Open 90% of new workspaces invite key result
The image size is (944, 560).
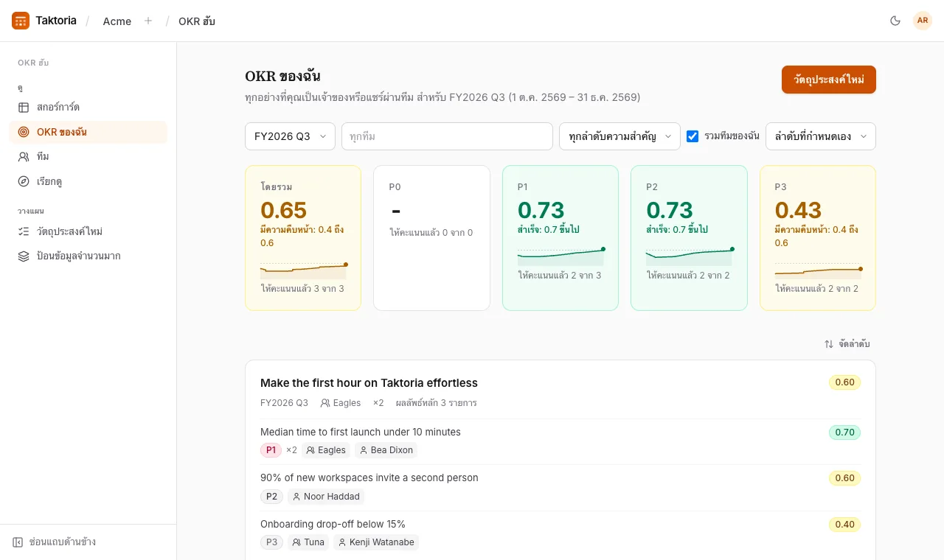[369, 477]
